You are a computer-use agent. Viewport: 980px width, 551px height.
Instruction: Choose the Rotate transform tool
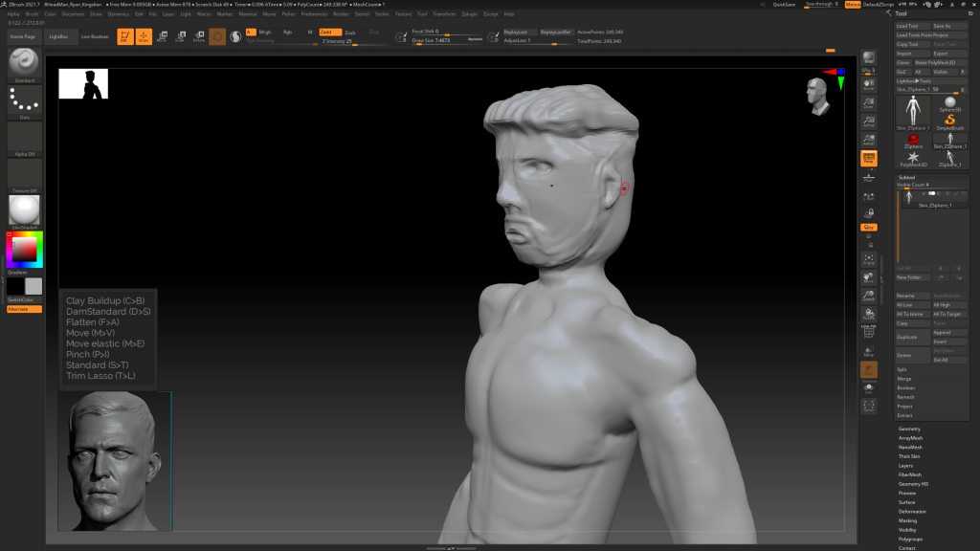click(198, 37)
